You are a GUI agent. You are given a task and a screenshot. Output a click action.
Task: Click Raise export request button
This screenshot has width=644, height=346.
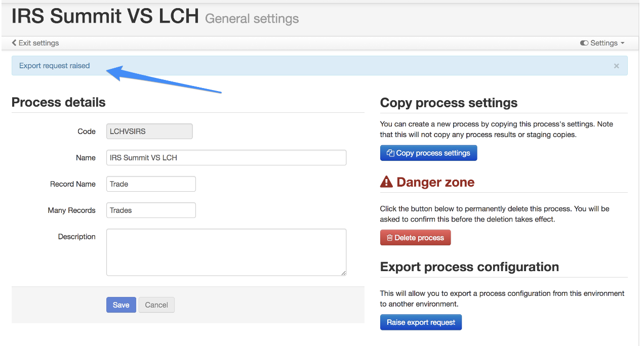[x=421, y=322]
